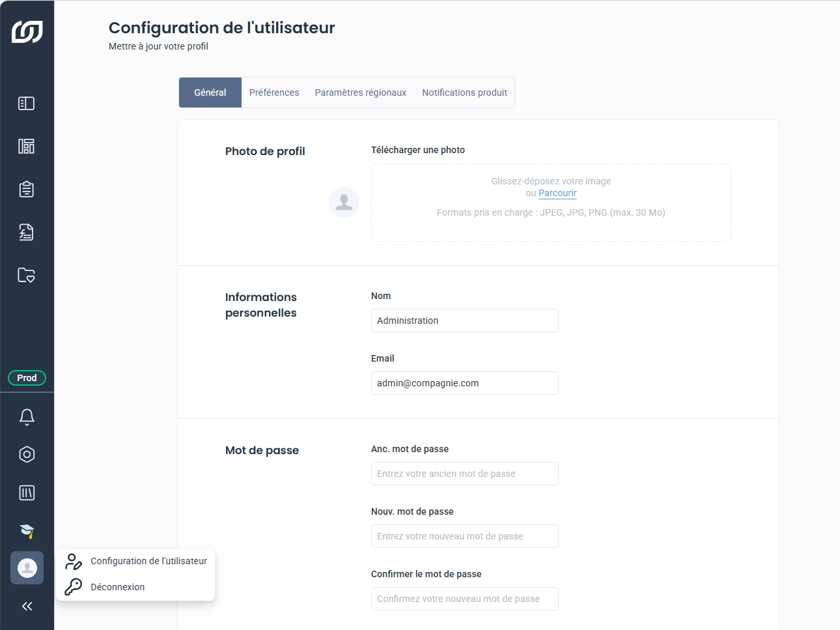Image resolution: width=840 pixels, height=630 pixels.
Task: Open the Notifications produit tab
Action: [x=465, y=93]
